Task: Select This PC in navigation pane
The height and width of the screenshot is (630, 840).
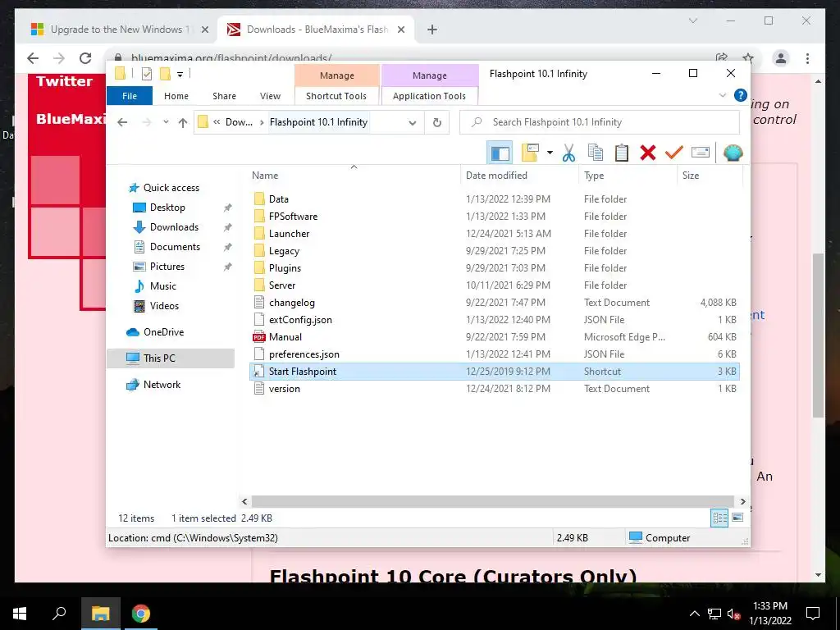Action: 171,358
